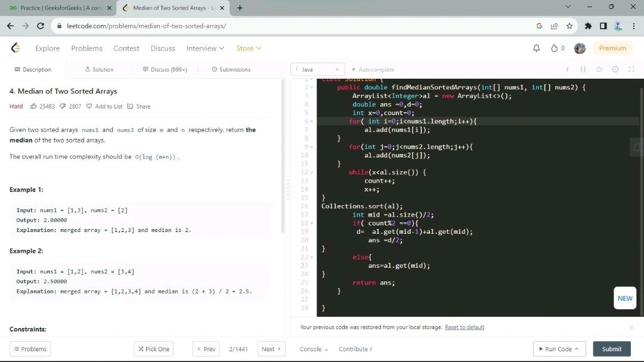
Task: Click the Submit button
Action: (x=612, y=349)
